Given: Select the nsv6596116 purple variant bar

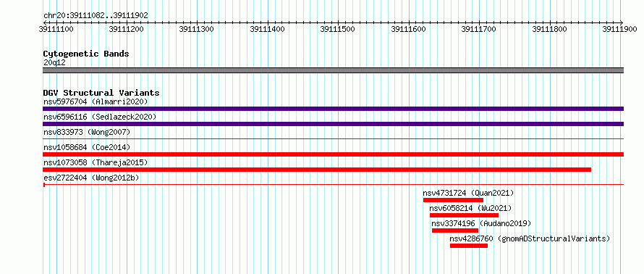Looking at the screenshot, I should [333, 124].
